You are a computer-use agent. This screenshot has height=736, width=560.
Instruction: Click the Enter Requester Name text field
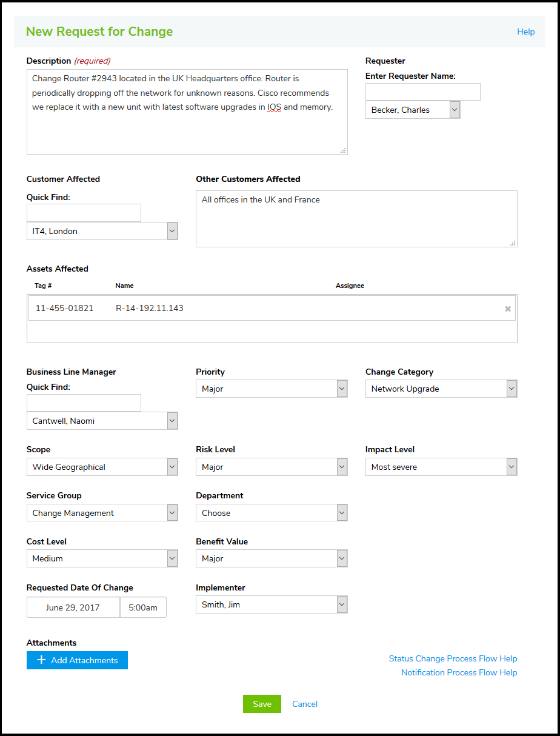422,92
